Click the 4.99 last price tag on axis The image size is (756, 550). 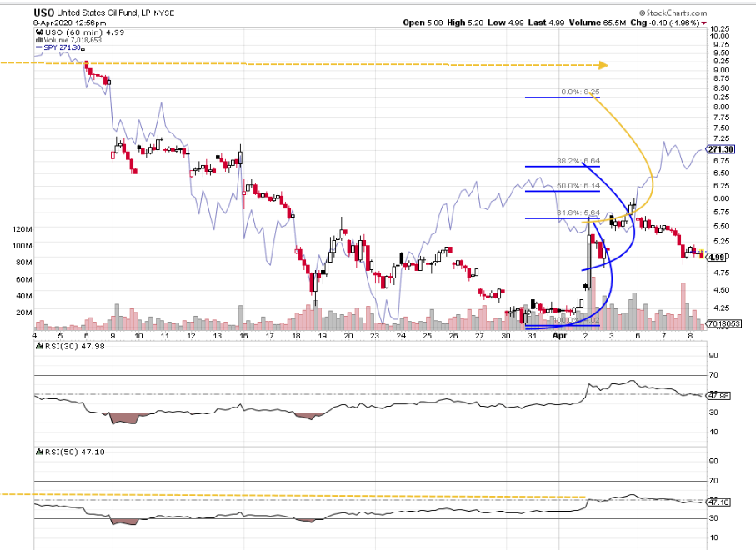[x=718, y=257]
